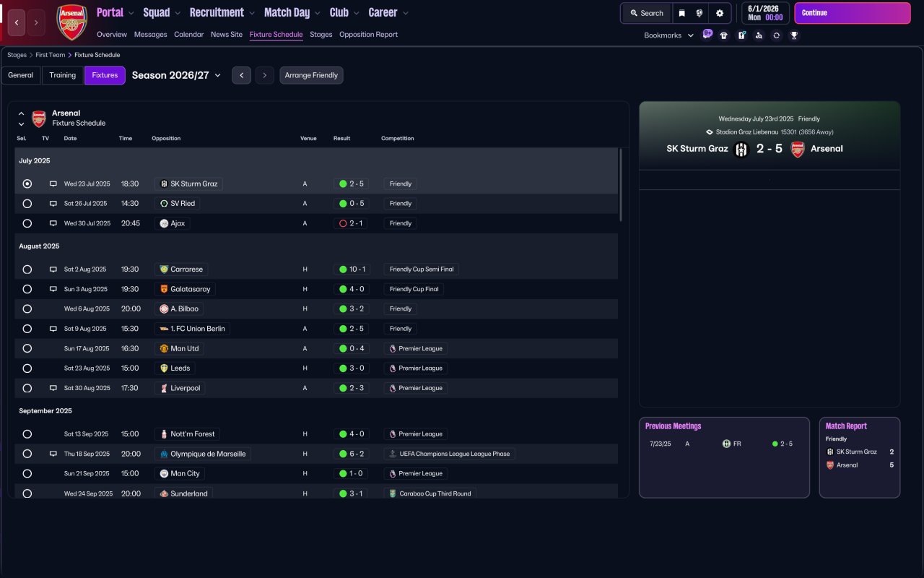Click the 7/23/25 date in Previous Meetings
This screenshot has height=578, width=924.
661,444
